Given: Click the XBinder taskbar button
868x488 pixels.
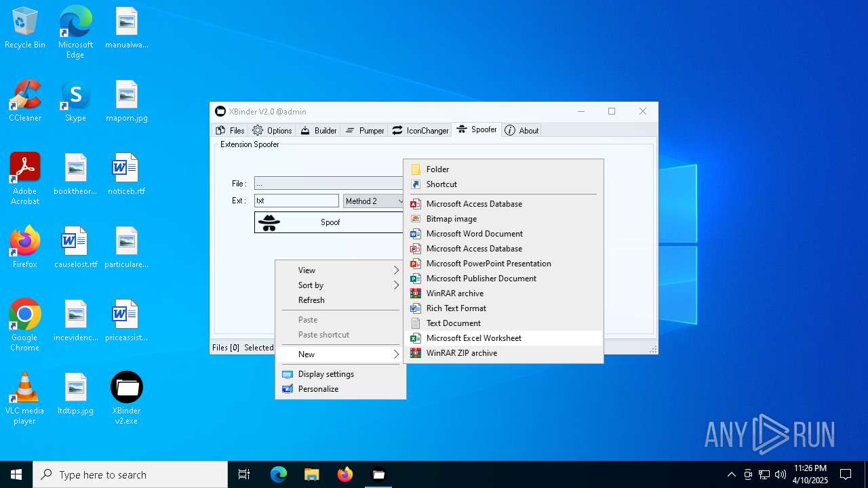Looking at the screenshot, I should point(378,474).
